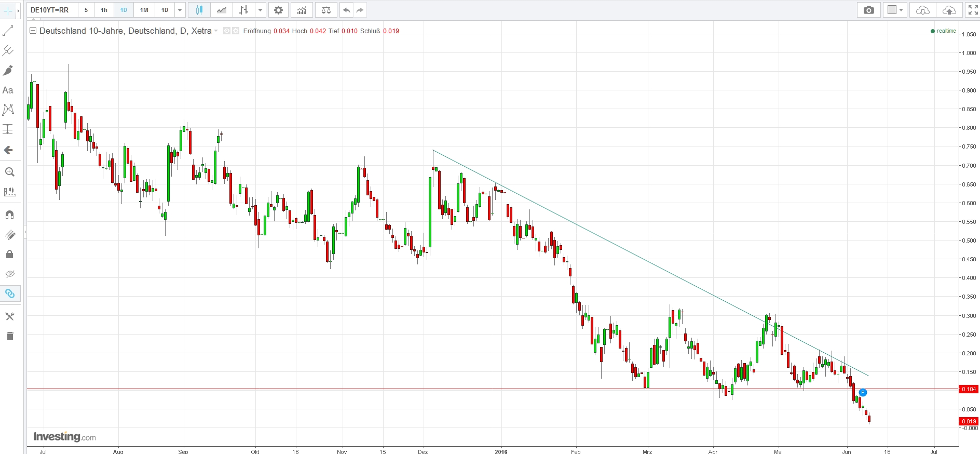Open the Deutschland 10-Jahre title dropdown arrow
Screen dimensions: 980x454
tap(216, 31)
